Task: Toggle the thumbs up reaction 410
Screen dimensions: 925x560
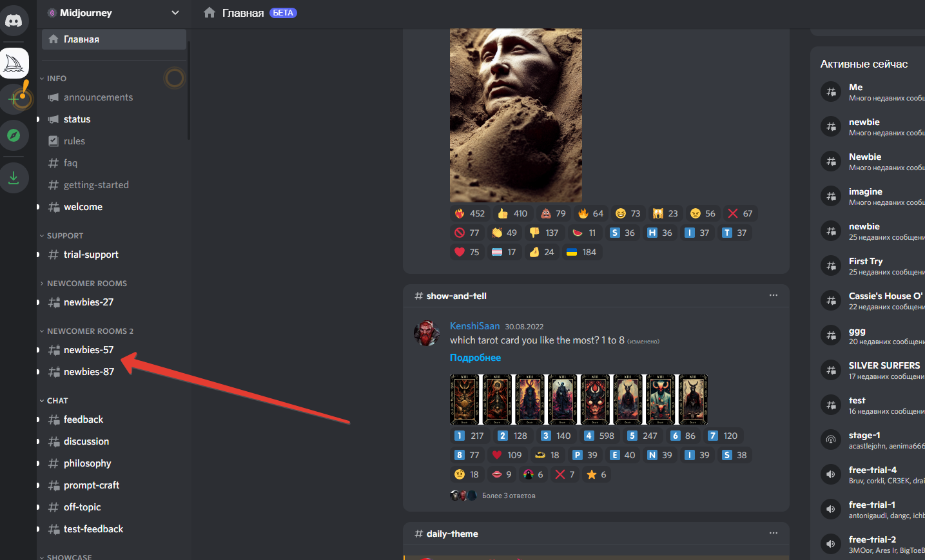Action: click(x=512, y=213)
